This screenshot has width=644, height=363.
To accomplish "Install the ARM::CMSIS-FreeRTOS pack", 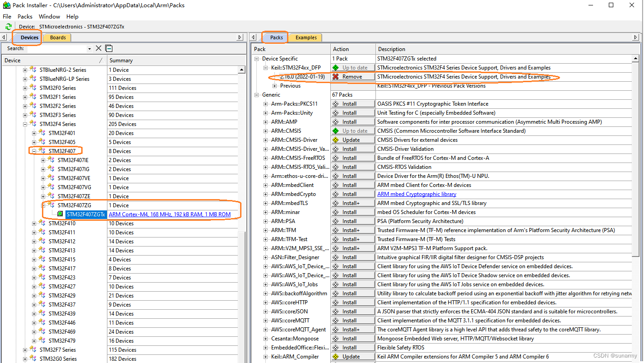I will coord(353,158).
